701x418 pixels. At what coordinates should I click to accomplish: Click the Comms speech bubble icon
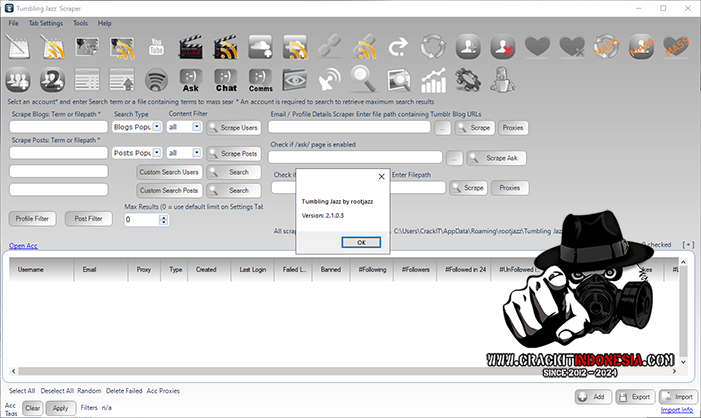click(261, 80)
